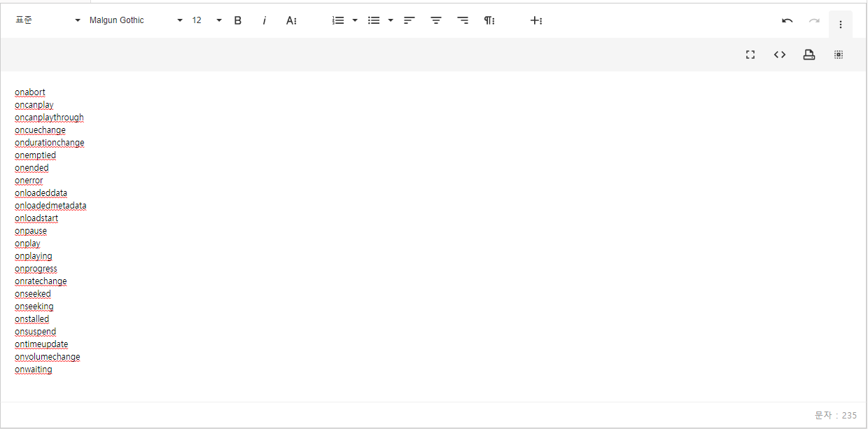The width and height of the screenshot is (868, 429).
Task: Center align the text
Action: coord(436,20)
